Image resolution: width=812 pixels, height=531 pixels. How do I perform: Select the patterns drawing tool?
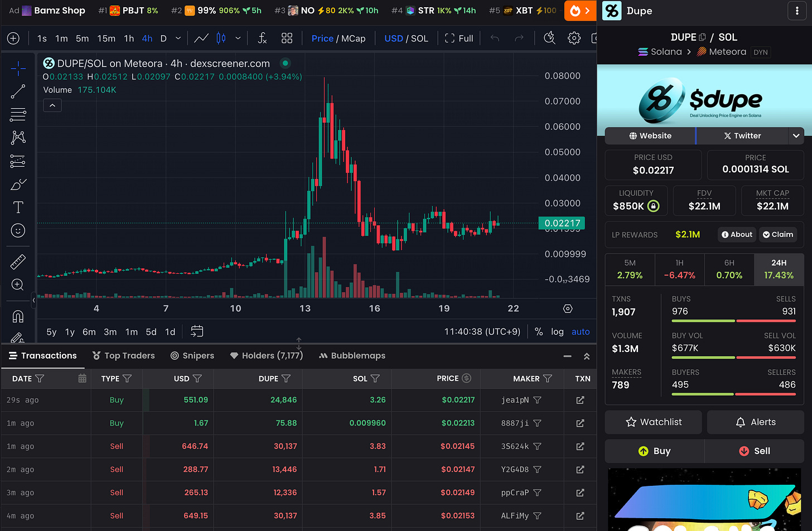[18, 137]
